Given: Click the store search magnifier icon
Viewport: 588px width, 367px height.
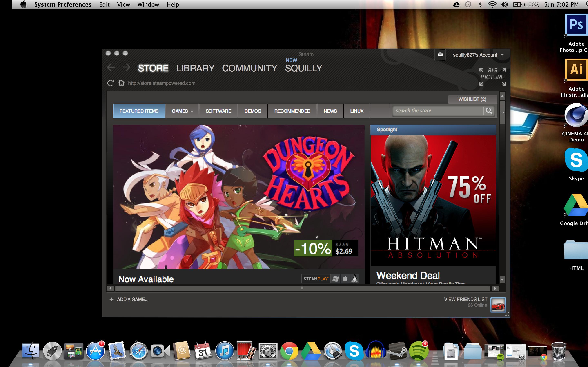Looking at the screenshot, I should click(x=489, y=111).
